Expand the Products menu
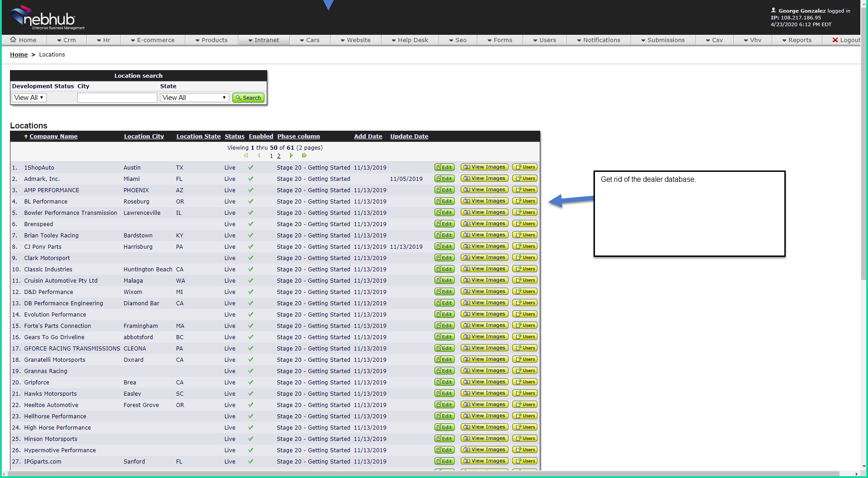This screenshot has width=868, height=478. coord(212,40)
